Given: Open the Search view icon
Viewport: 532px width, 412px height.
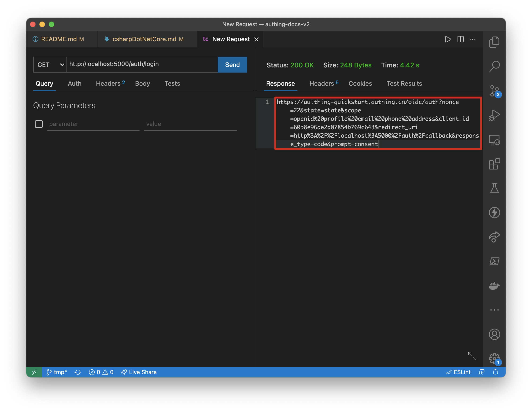Looking at the screenshot, I should (494, 66).
